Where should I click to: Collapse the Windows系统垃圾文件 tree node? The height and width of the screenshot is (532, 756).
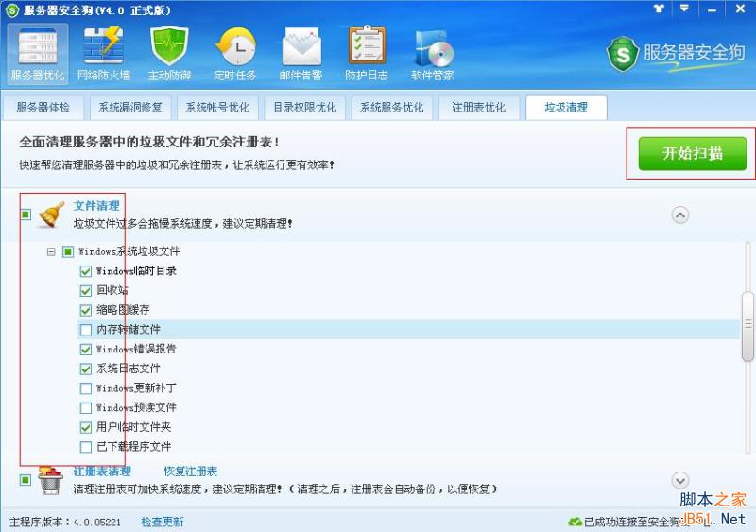51,252
